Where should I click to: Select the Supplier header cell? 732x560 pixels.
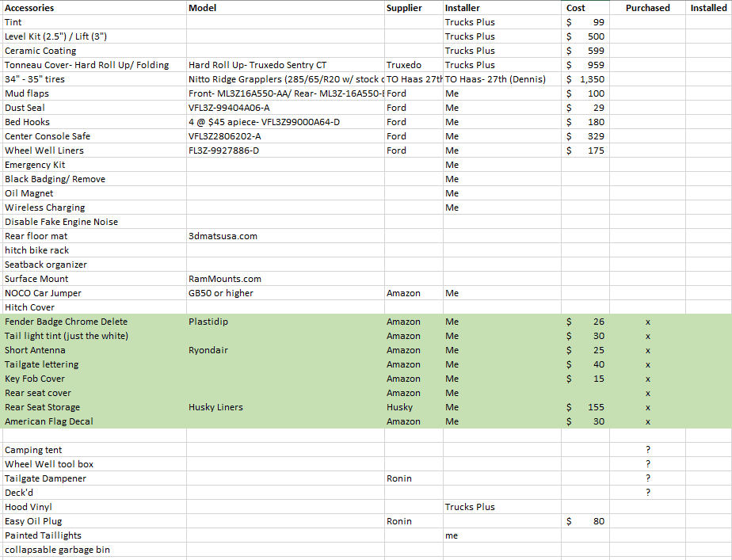(404, 8)
